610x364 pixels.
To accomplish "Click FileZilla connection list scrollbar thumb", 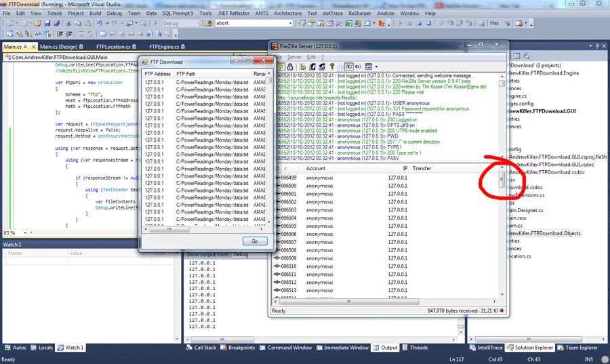I will (502, 179).
